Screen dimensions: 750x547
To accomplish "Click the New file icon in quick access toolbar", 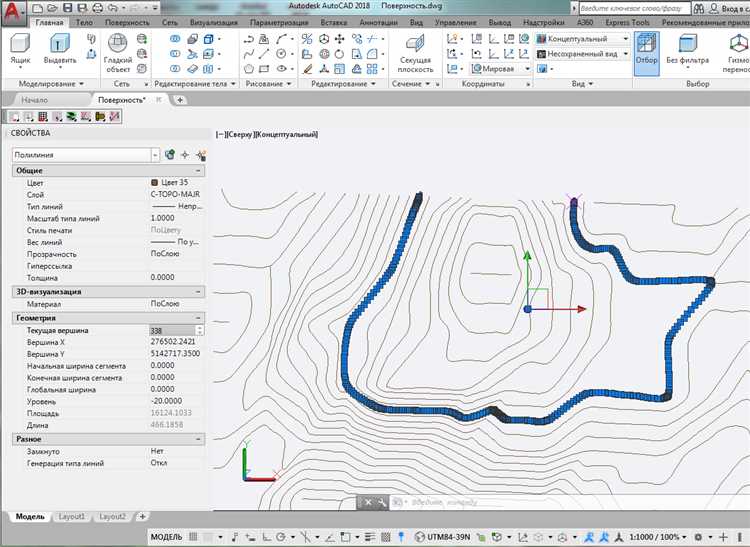I will click(x=38, y=8).
